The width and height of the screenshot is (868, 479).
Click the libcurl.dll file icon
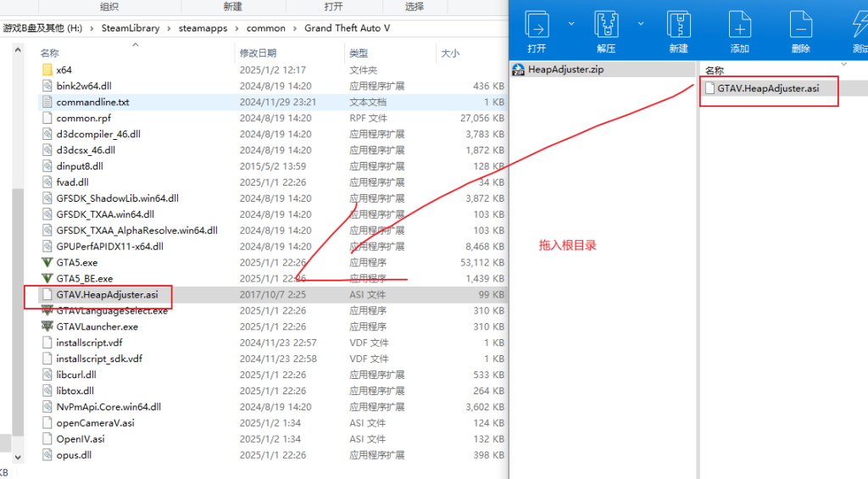pos(47,375)
